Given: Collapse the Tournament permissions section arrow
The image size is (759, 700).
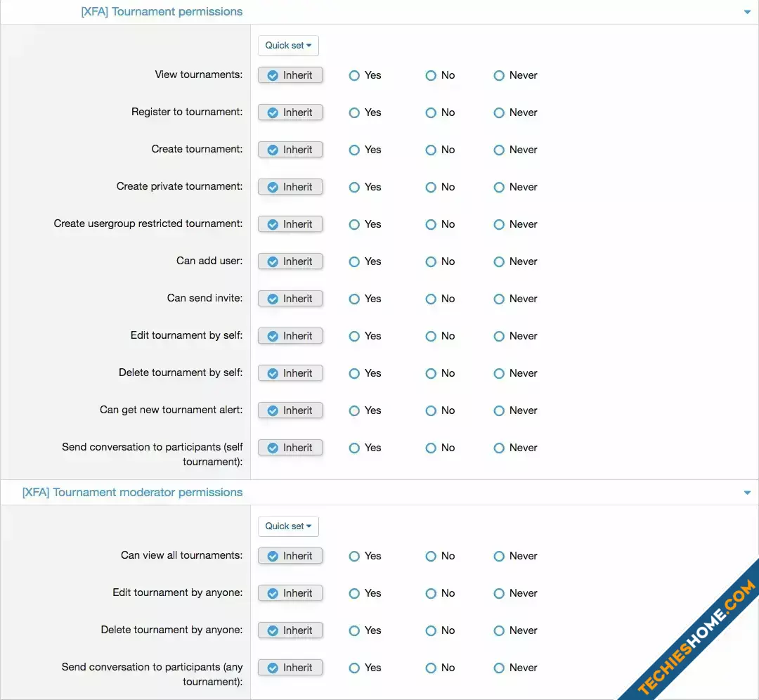Looking at the screenshot, I should pos(747,12).
